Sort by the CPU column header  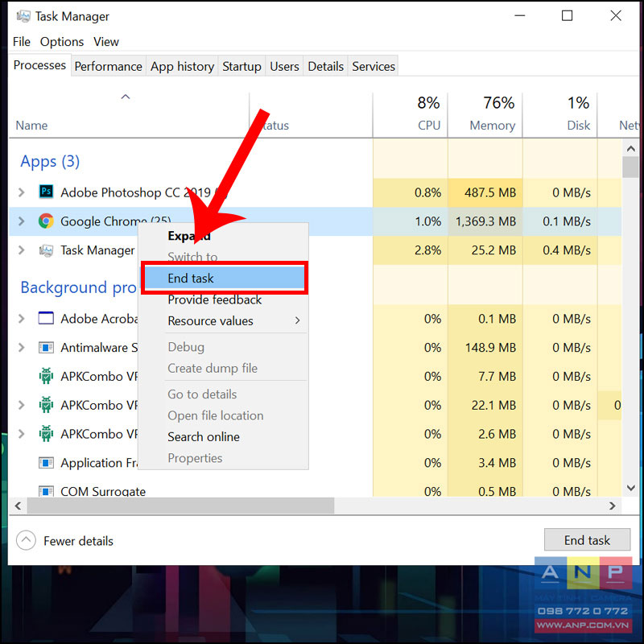click(x=410, y=115)
